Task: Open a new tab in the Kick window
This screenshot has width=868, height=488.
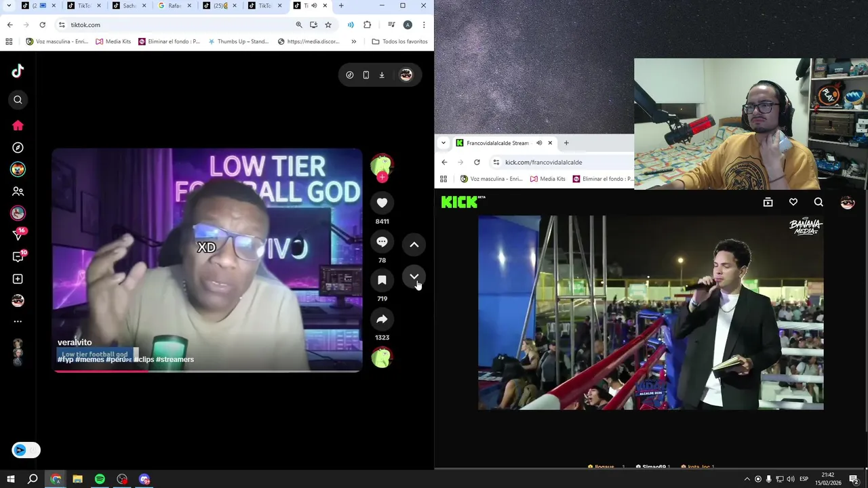Action: 566,143
